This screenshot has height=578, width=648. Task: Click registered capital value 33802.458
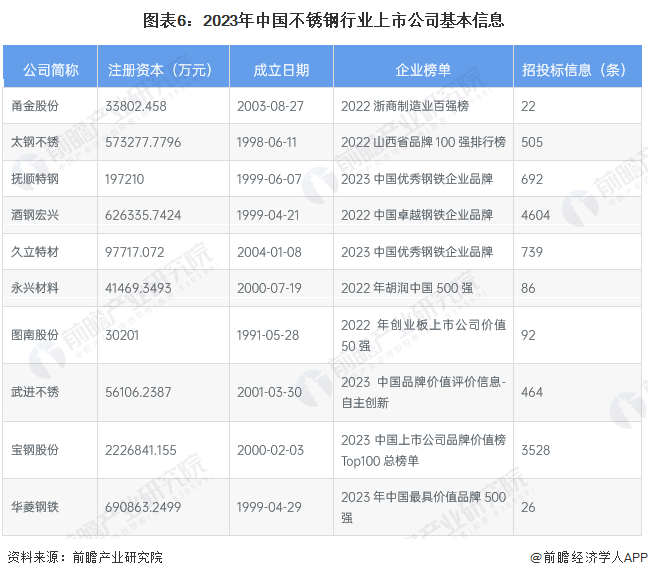coord(136,106)
